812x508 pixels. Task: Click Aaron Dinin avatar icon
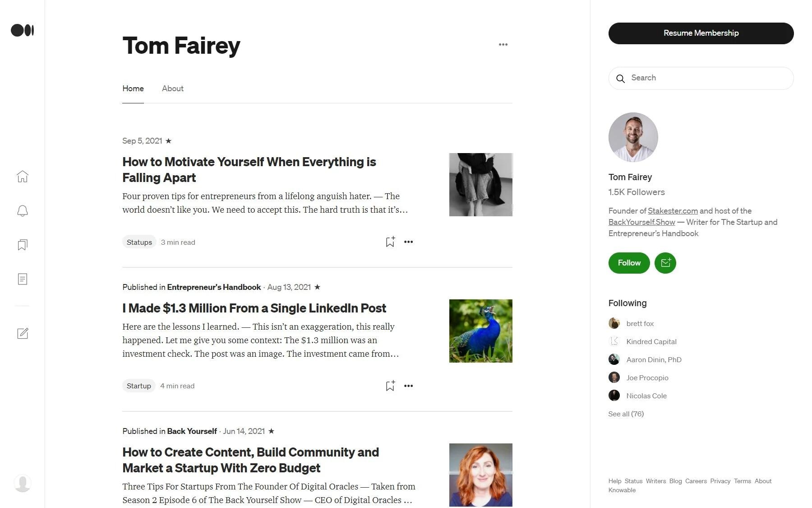[x=614, y=359]
